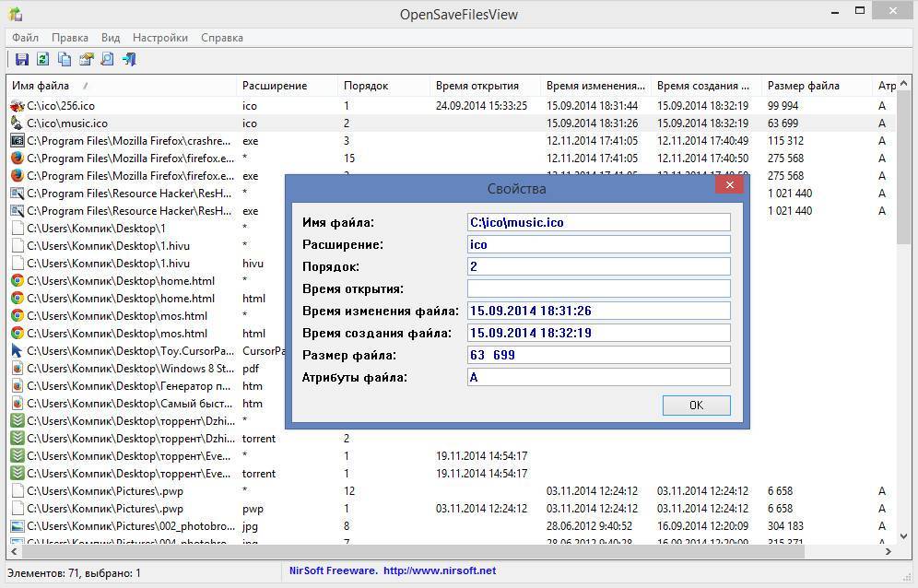Sort by the Имя файла column header

point(41,86)
